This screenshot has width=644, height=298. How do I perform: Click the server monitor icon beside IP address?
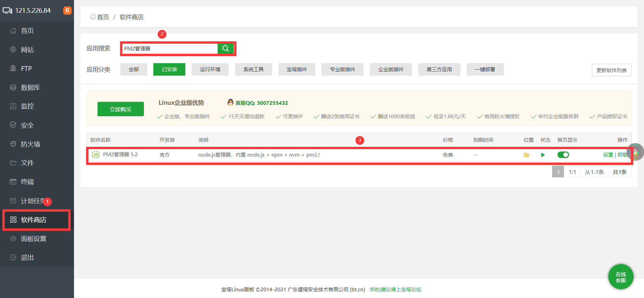click(x=7, y=10)
